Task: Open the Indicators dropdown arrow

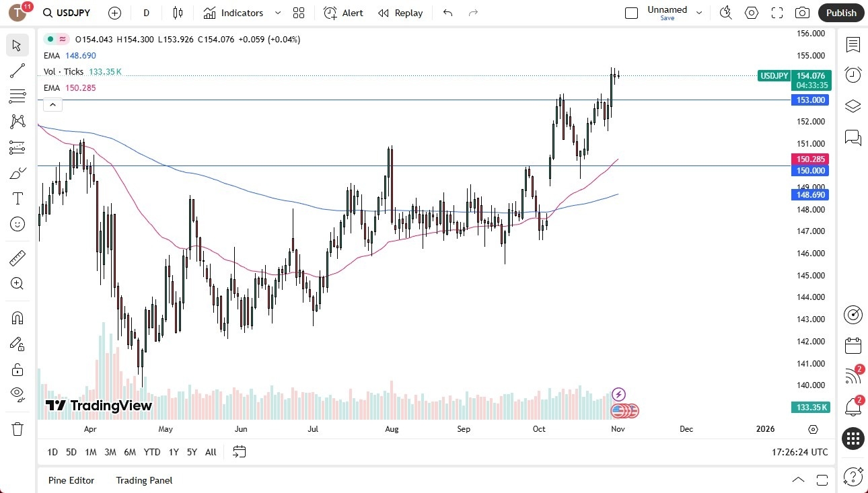Action: tap(277, 13)
